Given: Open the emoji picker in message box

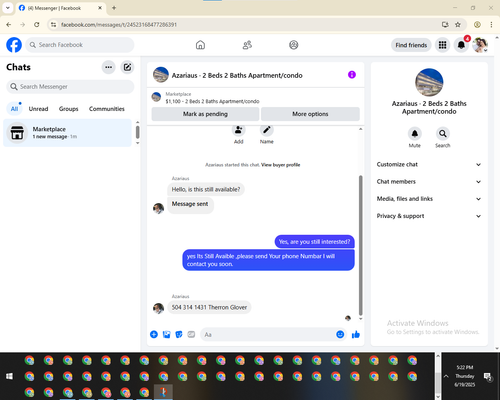Looking at the screenshot, I should (x=340, y=334).
